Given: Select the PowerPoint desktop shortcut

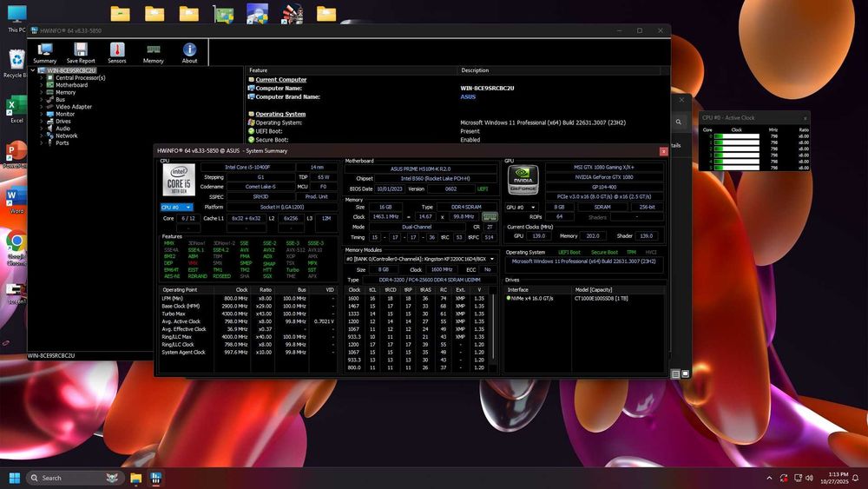Looking at the screenshot, I should point(16,155).
